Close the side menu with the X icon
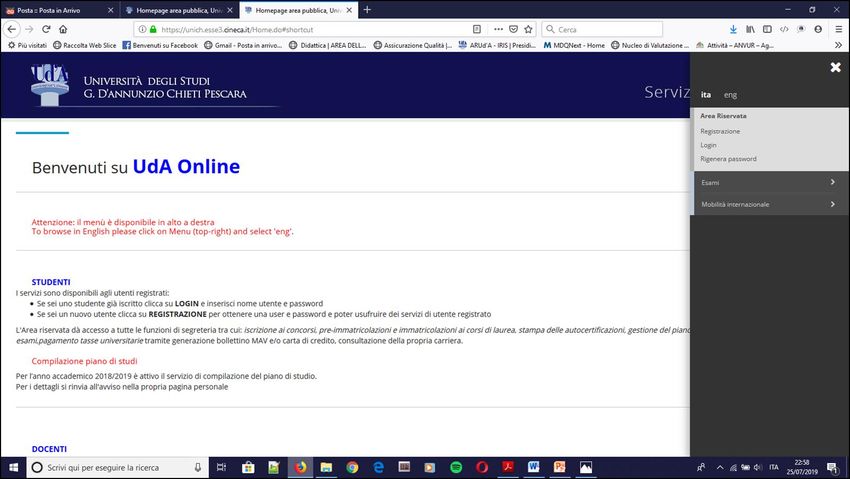The height and width of the screenshot is (479, 850). (835, 67)
